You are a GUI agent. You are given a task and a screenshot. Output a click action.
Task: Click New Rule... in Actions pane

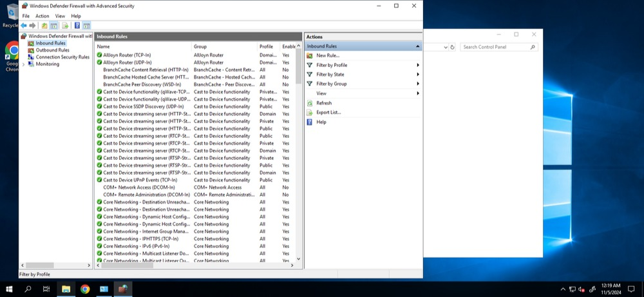pos(328,55)
